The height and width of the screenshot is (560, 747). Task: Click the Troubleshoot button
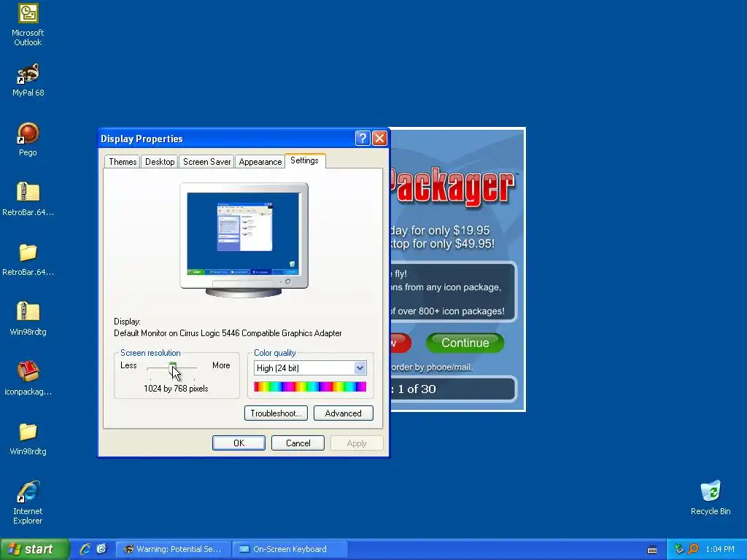(x=276, y=413)
